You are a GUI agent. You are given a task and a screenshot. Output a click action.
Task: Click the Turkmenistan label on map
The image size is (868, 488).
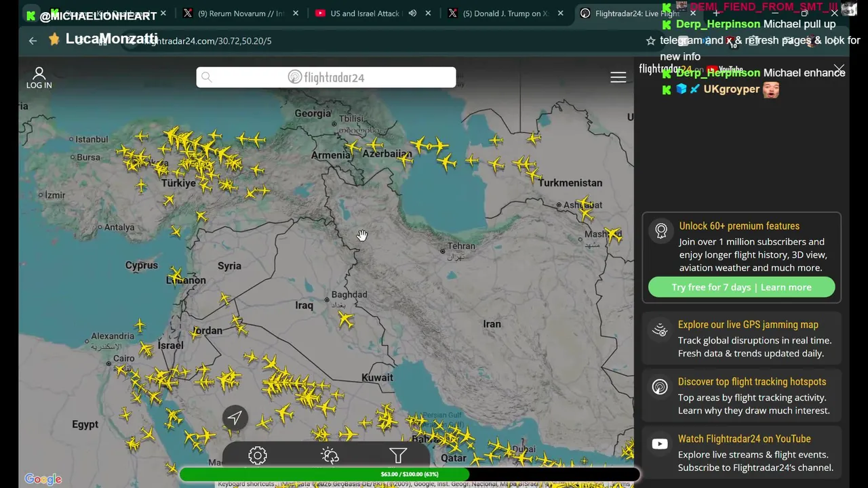point(570,182)
